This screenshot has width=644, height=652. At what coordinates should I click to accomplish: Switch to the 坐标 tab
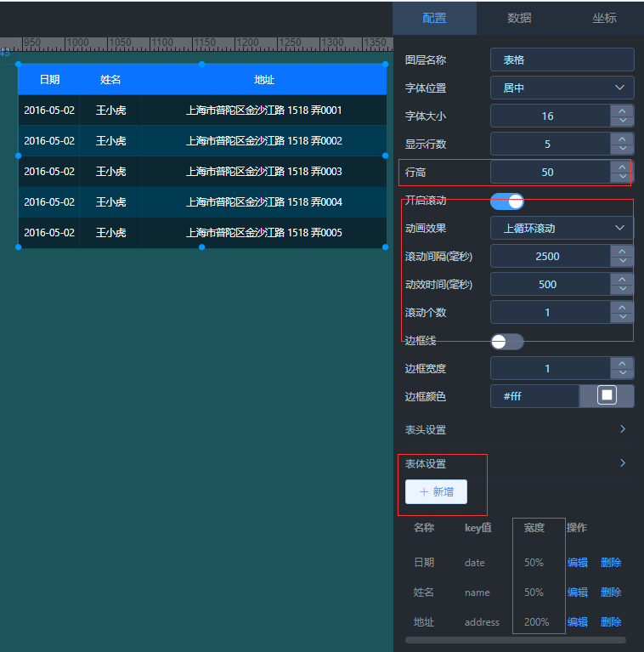point(604,18)
